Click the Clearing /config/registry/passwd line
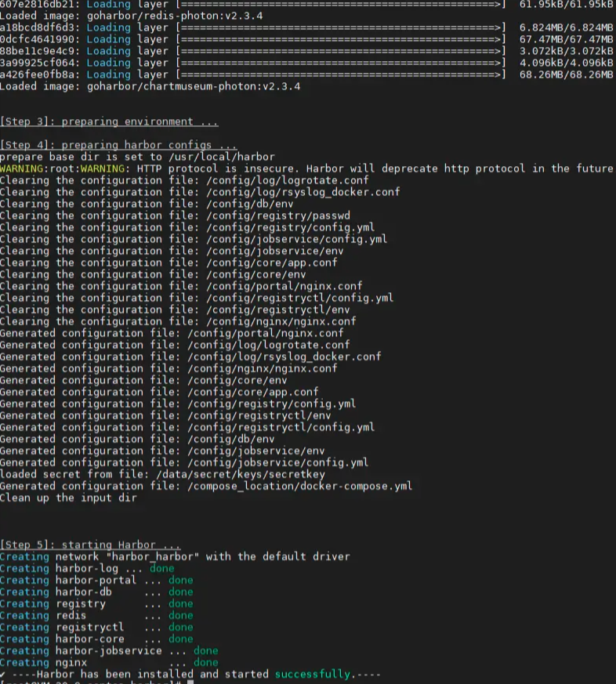The height and width of the screenshot is (684, 616). (x=175, y=216)
